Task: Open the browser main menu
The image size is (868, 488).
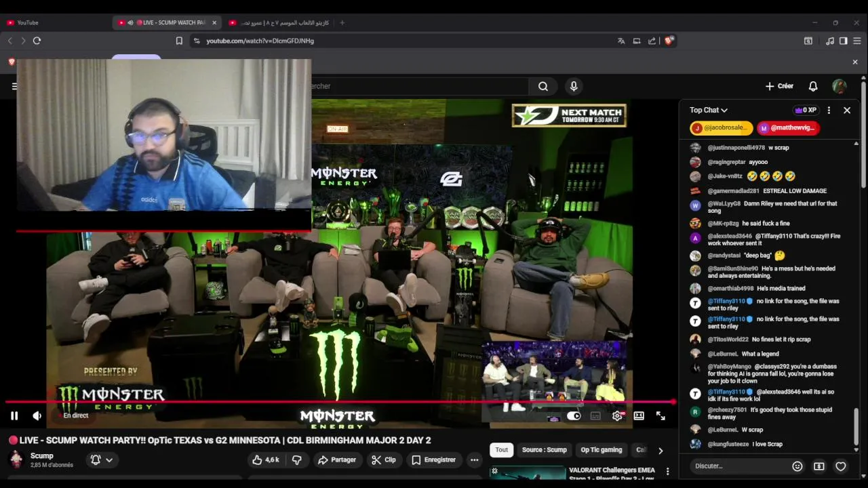Action: click(857, 41)
